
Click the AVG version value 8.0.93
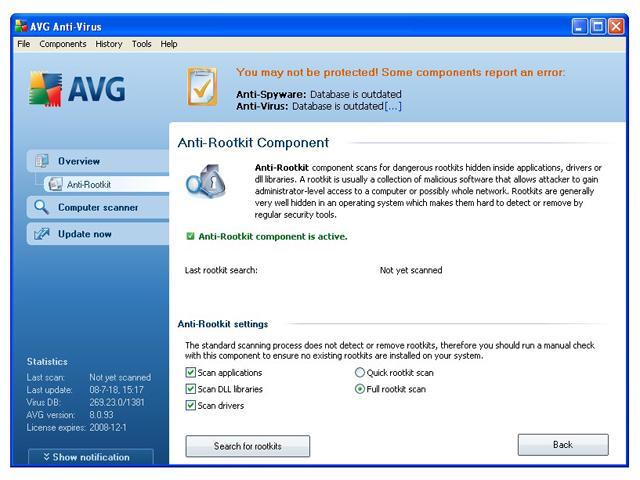pyautogui.click(x=101, y=415)
